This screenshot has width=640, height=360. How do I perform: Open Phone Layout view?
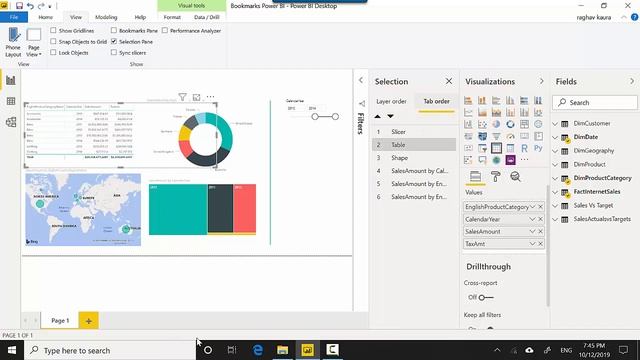click(13, 42)
